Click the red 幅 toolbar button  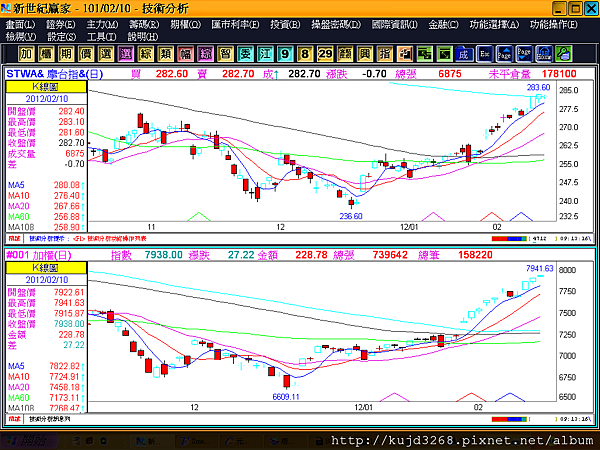[x=185, y=54]
